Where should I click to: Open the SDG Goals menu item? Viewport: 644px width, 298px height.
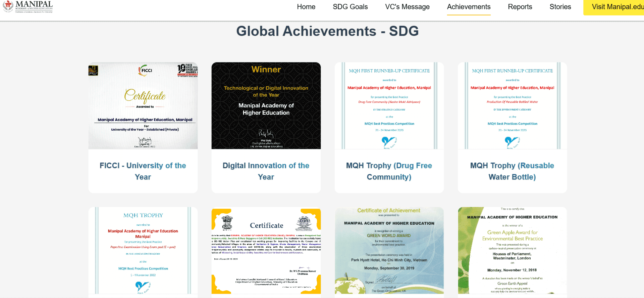coord(350,7)
